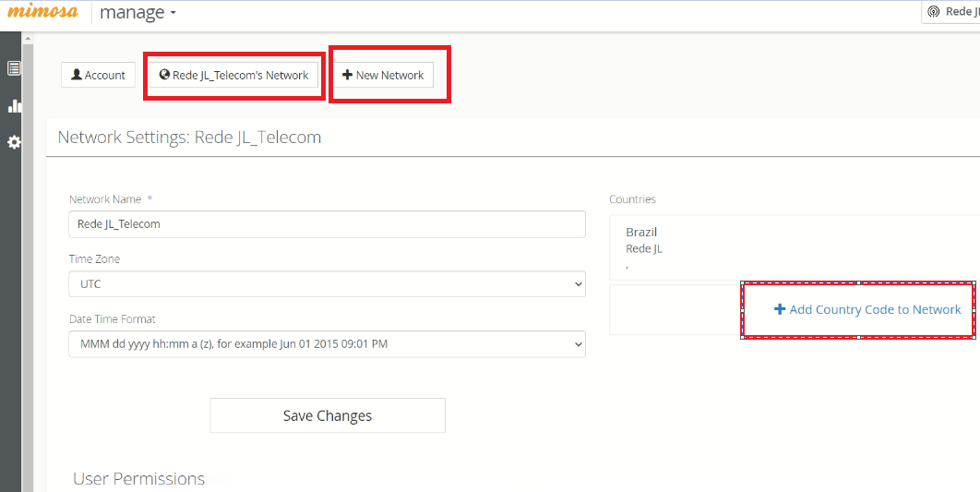This screenshot has height=492, width=980.
Task: Open the device list sidebar icon
Action: click(x=14, y=68)
